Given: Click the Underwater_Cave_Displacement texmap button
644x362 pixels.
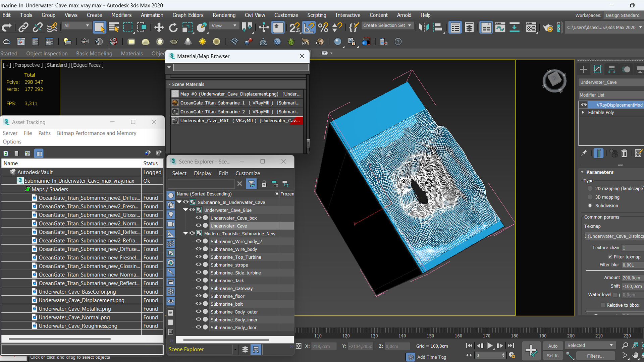Looking at the screenshot, I should pos(614,236).
